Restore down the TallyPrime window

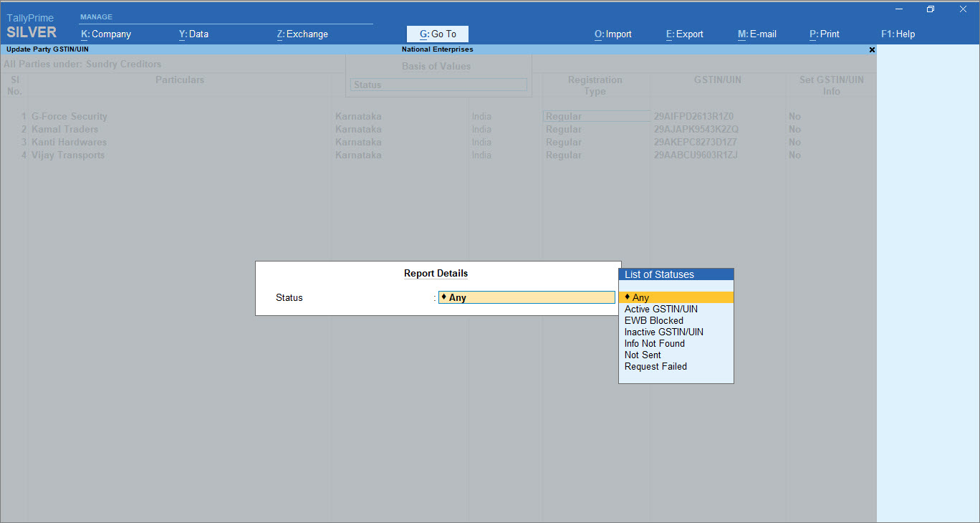(931, 9)
